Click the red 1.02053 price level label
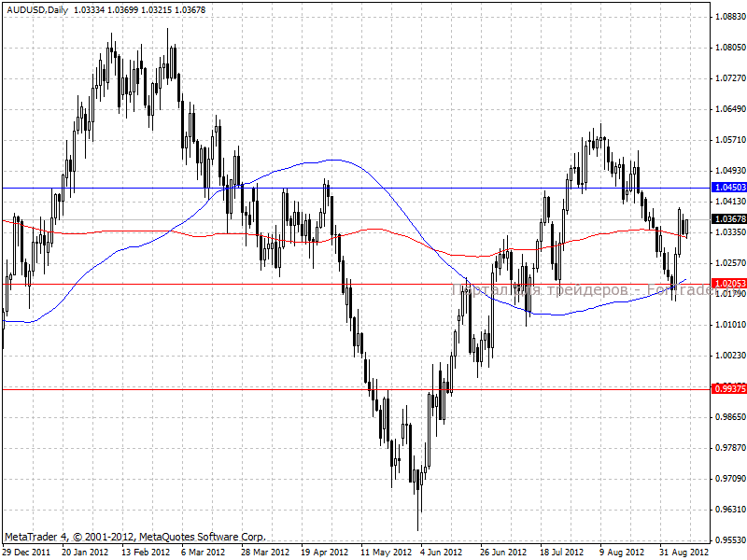 click(729, 284)
